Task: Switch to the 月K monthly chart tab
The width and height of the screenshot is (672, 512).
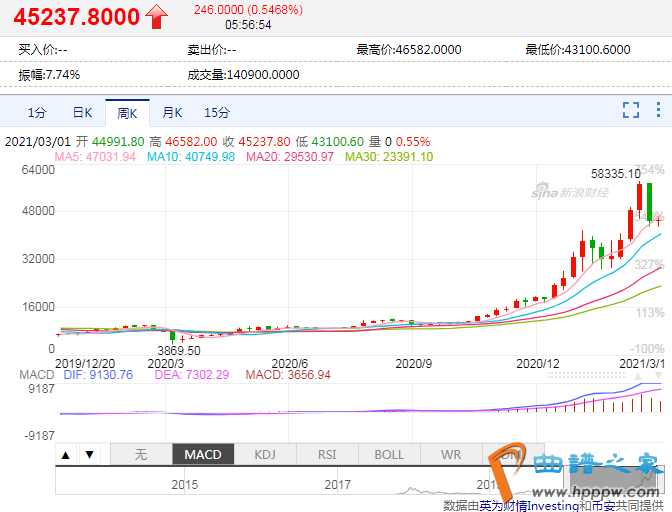Action: point(172,113)
